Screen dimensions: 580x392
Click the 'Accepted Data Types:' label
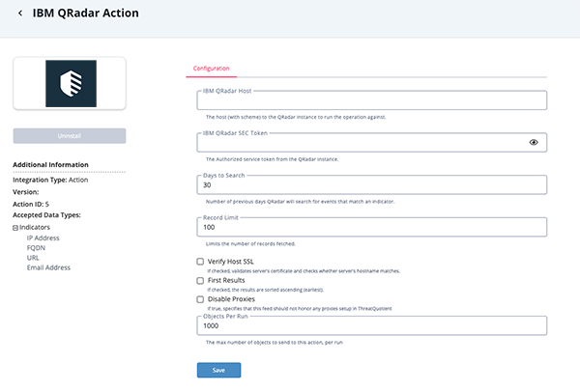click(46, 215)
